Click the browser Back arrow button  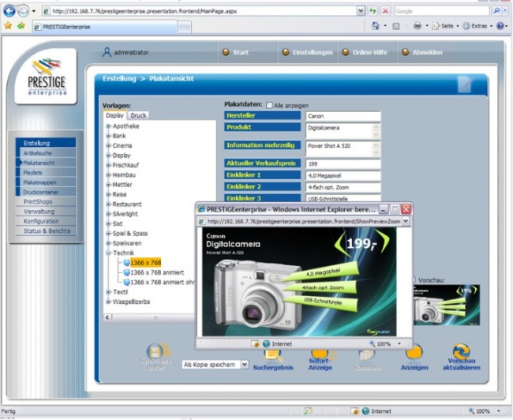[x=9, y=11]
